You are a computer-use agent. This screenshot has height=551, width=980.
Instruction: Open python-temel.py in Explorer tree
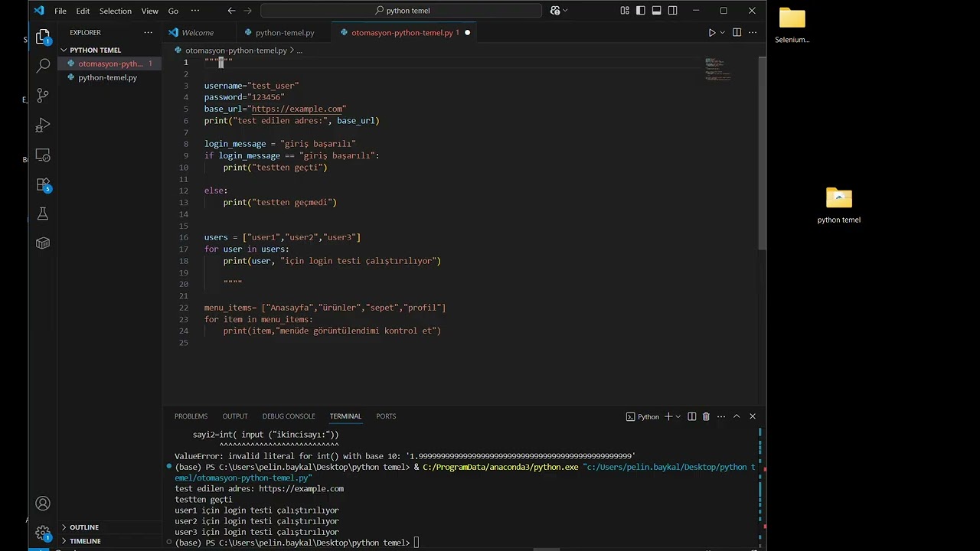tap(107, 77)
